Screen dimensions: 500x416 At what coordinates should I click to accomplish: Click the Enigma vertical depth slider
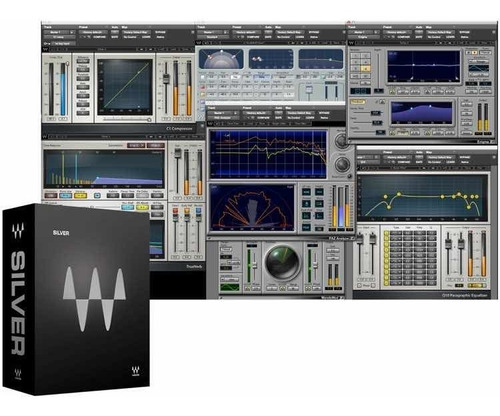pyautogui.click(x=378, y=72)
